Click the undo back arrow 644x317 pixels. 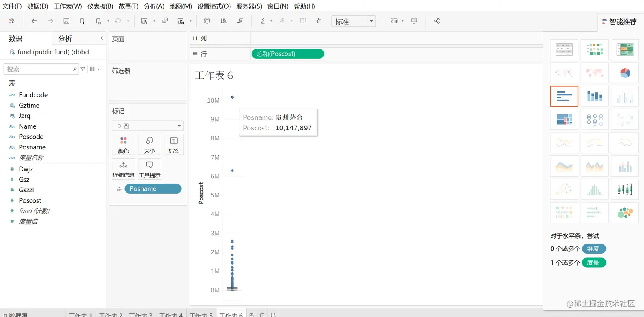pos(34,21)
